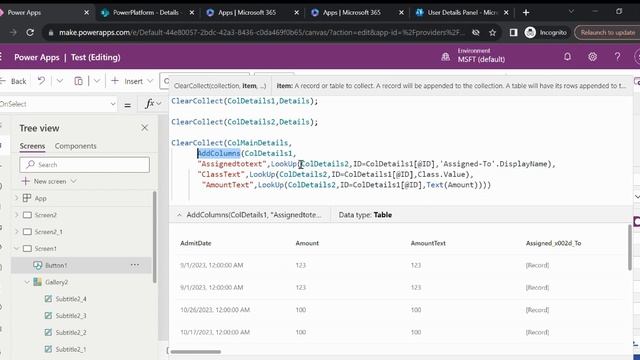Click the 10/17/2023 AdmitDate cell
Screen dimensions: 640x360
(x=215, y=332)
